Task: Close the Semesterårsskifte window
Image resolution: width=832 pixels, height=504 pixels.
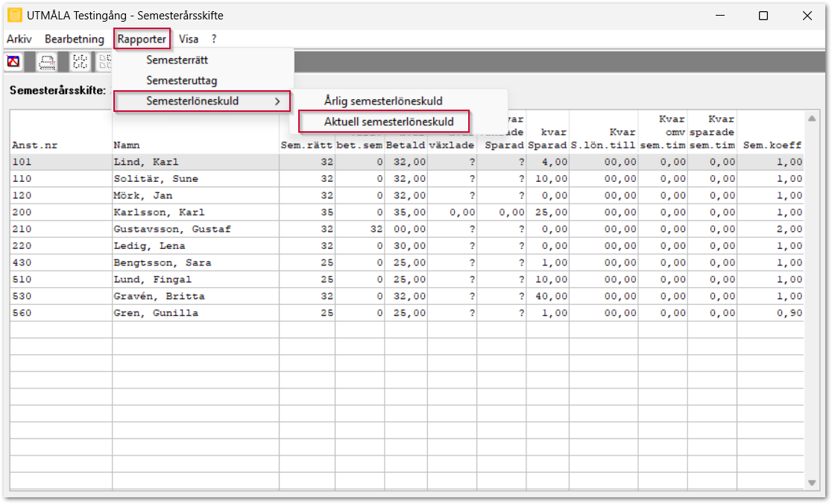Action: pos(807,16)
